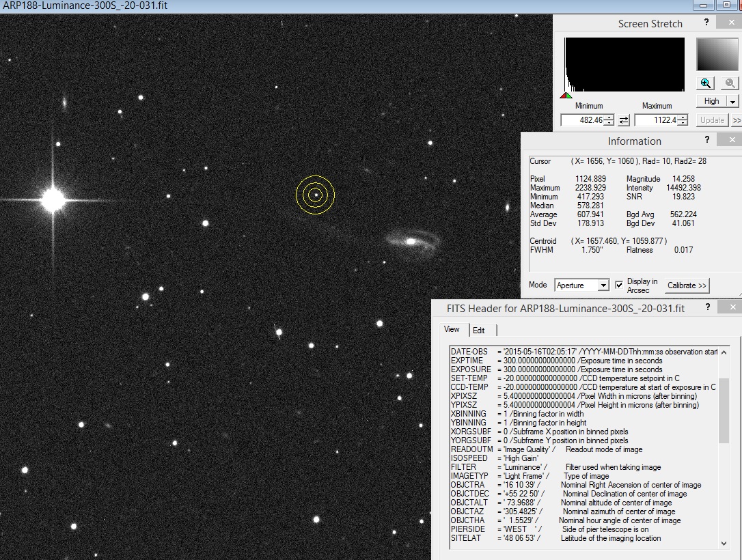Select the red minimum histogram marker
This screenshot has height=560, width=742.
(x=563, y=96)
